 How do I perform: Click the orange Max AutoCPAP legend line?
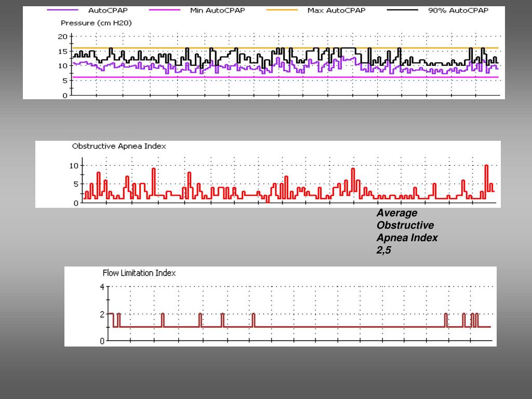tap(282, 10)
